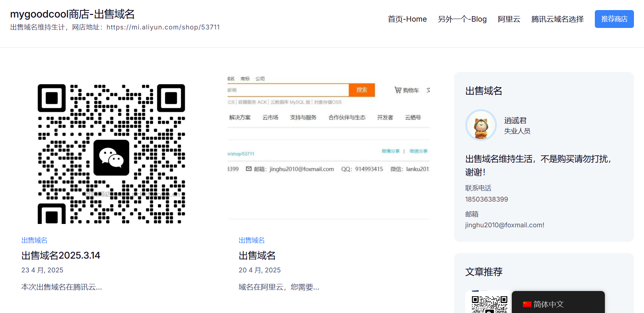Click 出售域名 category label above second post title
The image size is (644, 313).
click(x=251, y=240)
